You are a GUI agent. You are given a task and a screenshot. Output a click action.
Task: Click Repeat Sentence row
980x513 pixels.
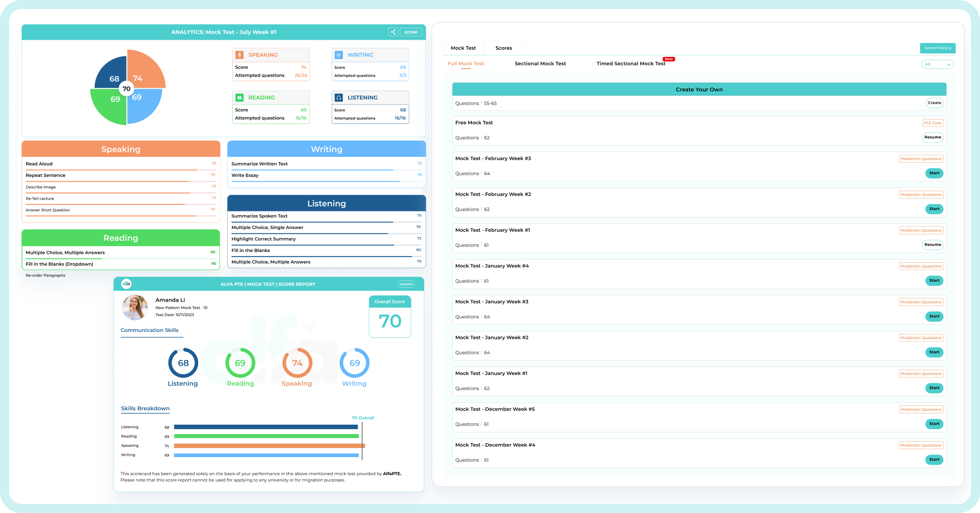[x=121, y=176]
